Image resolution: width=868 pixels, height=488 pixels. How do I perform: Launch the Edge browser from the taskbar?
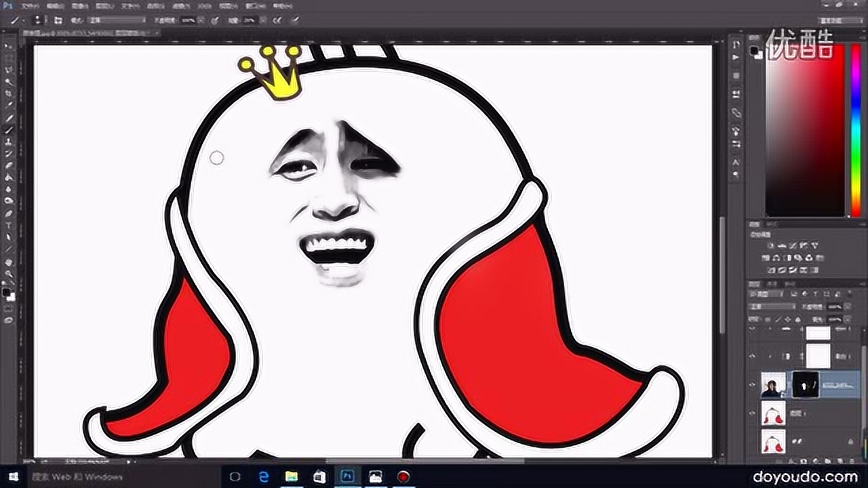pos(263,476)
